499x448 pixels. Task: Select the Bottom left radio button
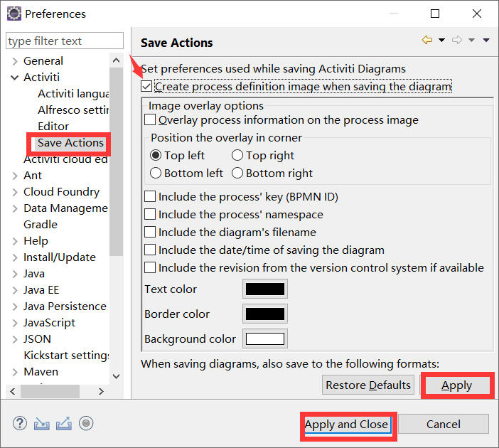tap(156, 174)
